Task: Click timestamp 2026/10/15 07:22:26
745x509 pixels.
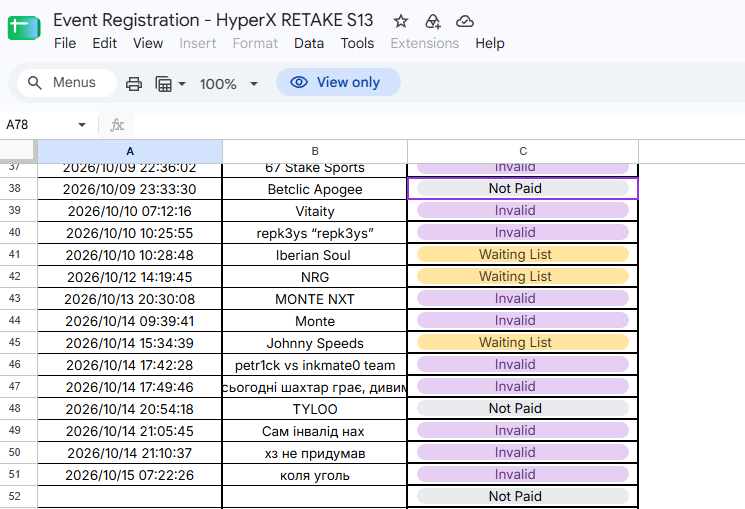Action: click(x=130, y=475)
